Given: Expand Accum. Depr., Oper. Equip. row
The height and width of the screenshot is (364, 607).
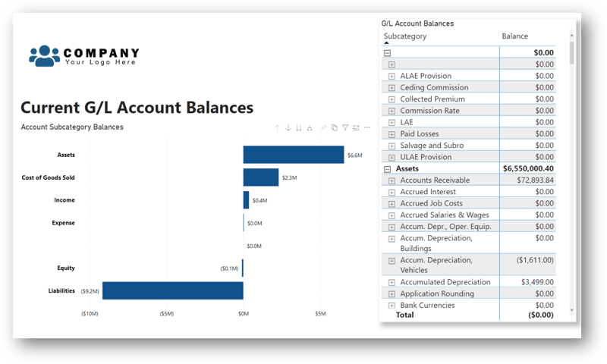Looking at the screenshot, I should point(392,227).
